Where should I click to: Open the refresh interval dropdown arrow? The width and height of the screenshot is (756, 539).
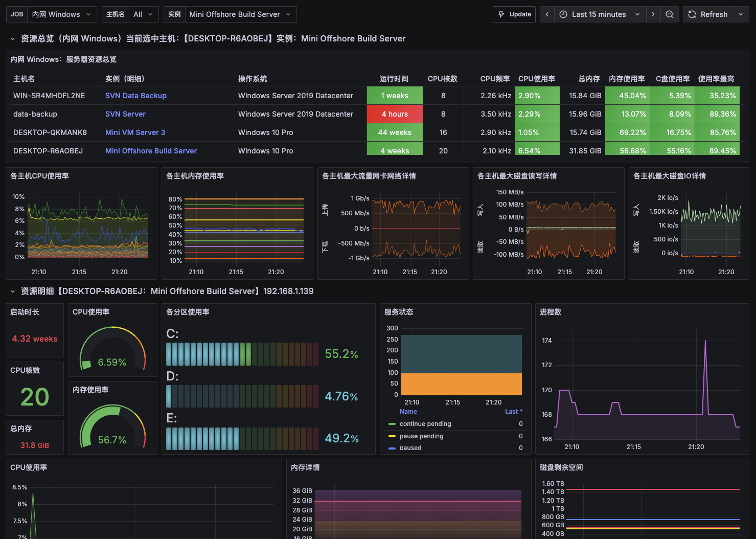coord(741,14)
